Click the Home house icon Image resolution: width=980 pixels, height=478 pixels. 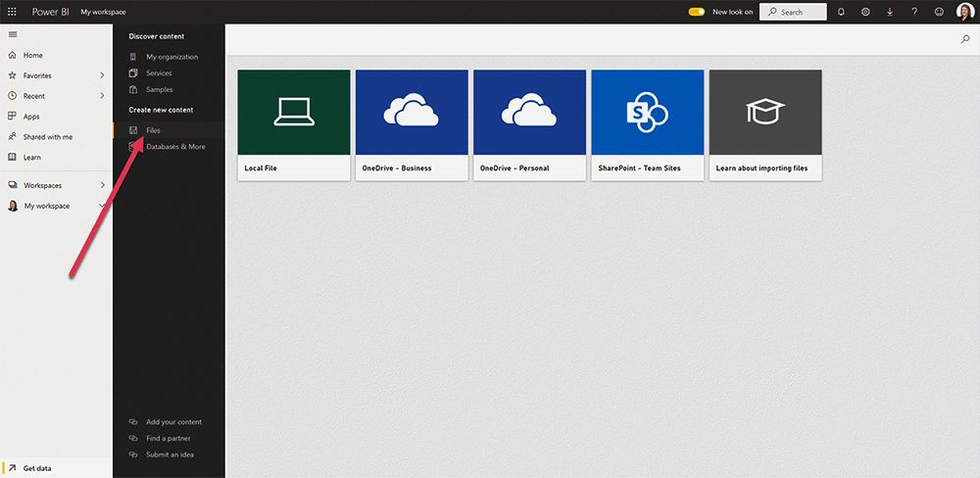[12, 55]
